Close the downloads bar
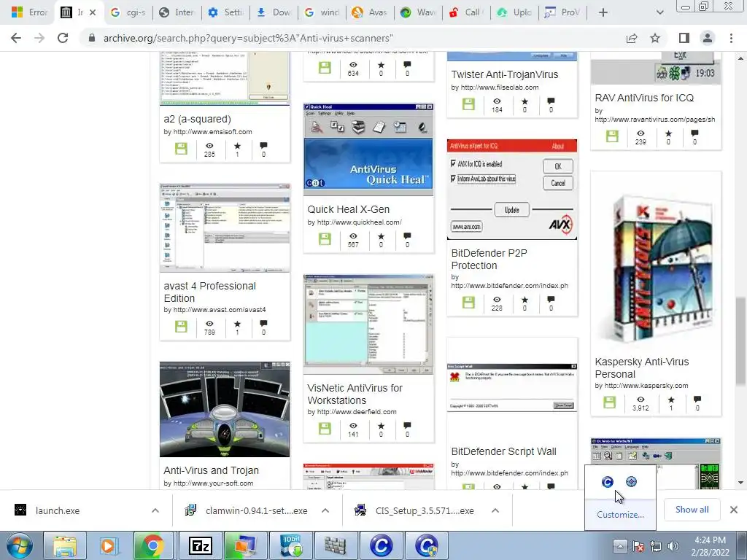Image resolution: width=747 pixels, height=560 pixels. [734, 510]
